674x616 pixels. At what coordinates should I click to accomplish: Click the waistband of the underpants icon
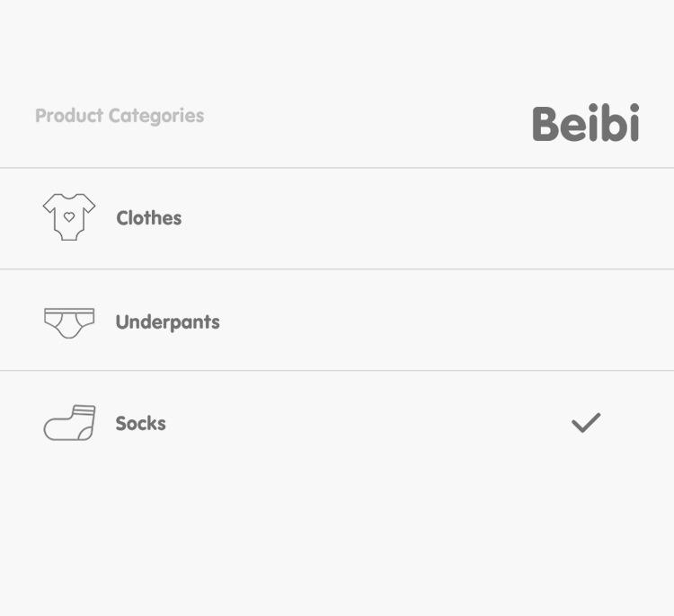69,312
